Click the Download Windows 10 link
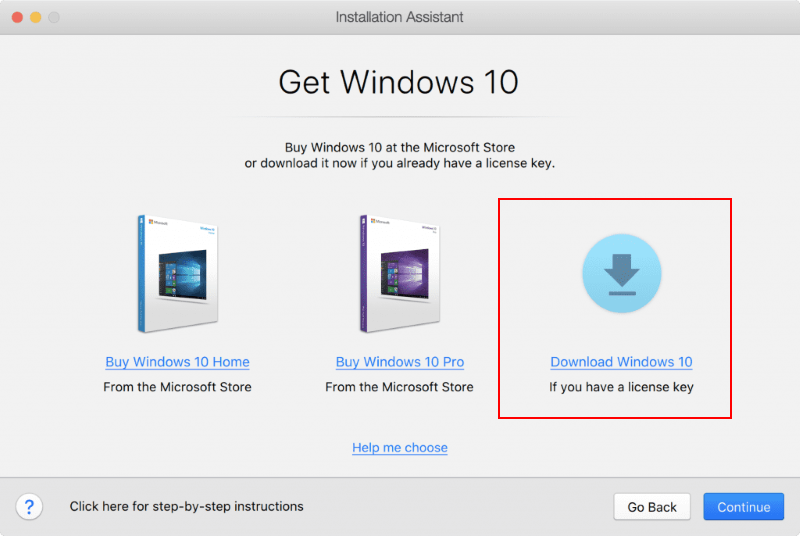The height and width of the screenshot is (536, 800). (621, 362)
